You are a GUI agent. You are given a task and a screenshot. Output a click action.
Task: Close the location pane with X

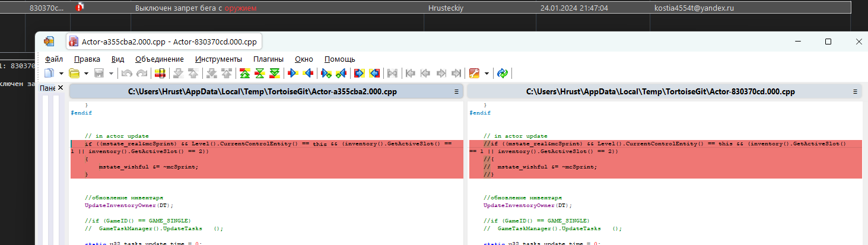pos(60,88)
